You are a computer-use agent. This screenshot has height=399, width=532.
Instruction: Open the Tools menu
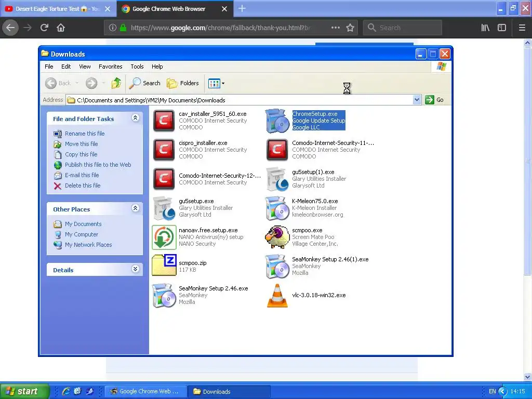pyautogui.click(x=137, y=66)
